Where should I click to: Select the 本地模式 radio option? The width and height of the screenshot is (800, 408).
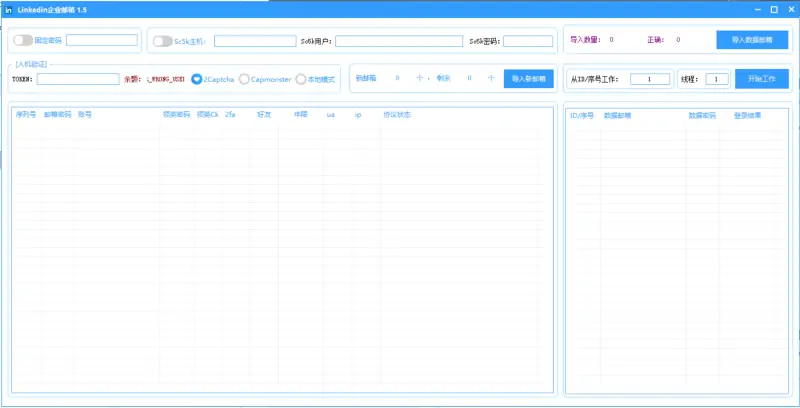coord(300,78)
